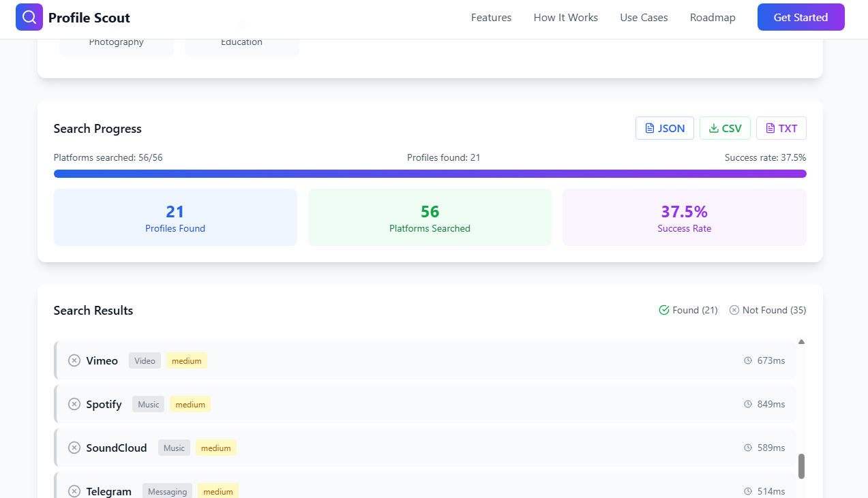The width and height of the screenshot is (868, 498).
Task: Toggle the Not Found (35) results filter
Action: point(767,310)
